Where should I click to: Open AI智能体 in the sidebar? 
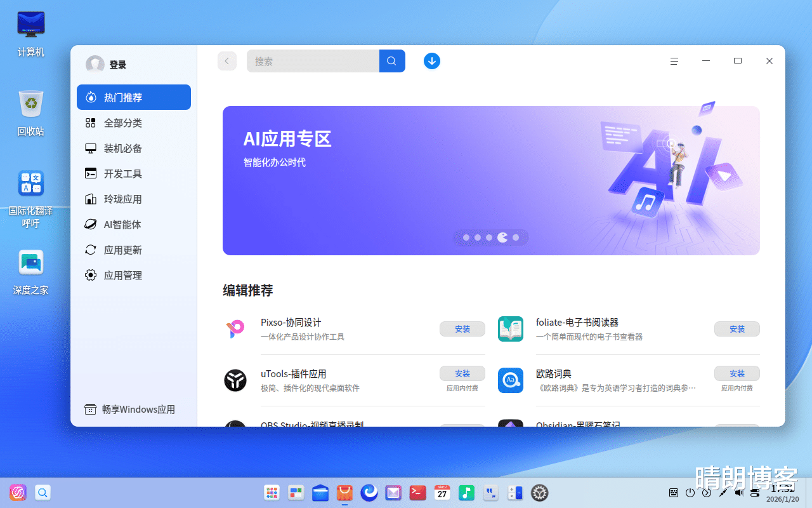[x=134, y=224]
